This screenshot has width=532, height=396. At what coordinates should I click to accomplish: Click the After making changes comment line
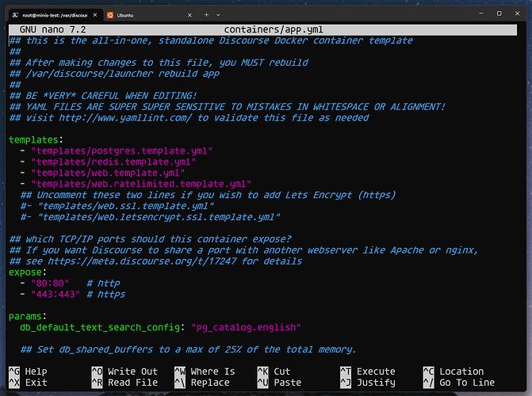click(x=159, y=63)
